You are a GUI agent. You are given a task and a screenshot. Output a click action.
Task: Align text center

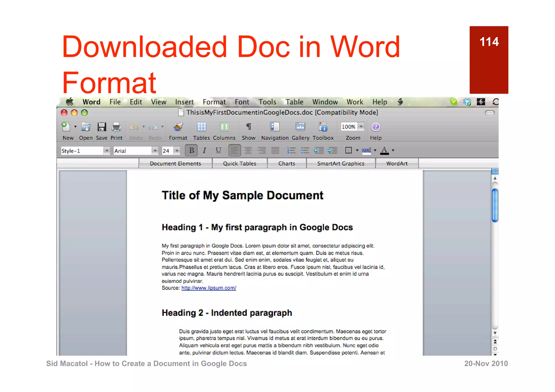248,150
